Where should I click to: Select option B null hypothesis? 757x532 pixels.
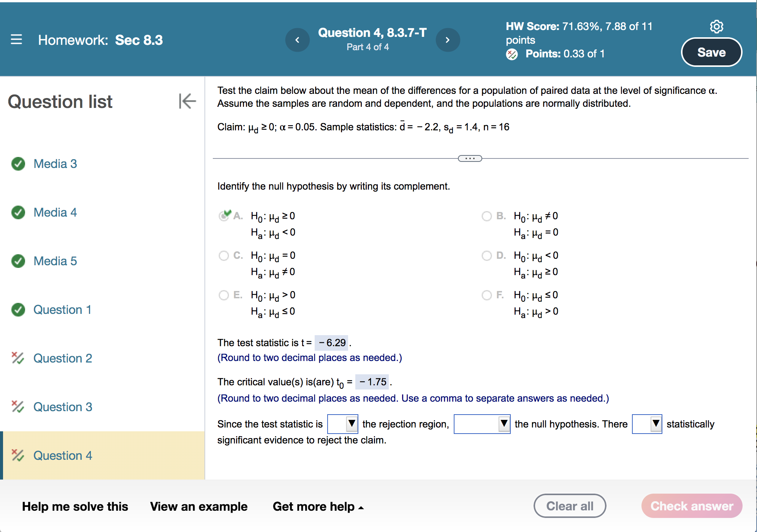click(x=486, y=216)
